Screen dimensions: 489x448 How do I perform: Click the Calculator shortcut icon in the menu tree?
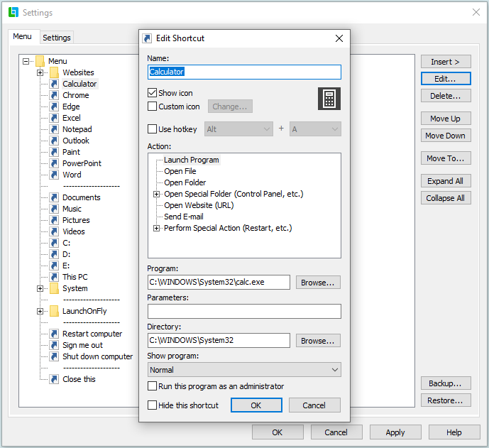54,84
